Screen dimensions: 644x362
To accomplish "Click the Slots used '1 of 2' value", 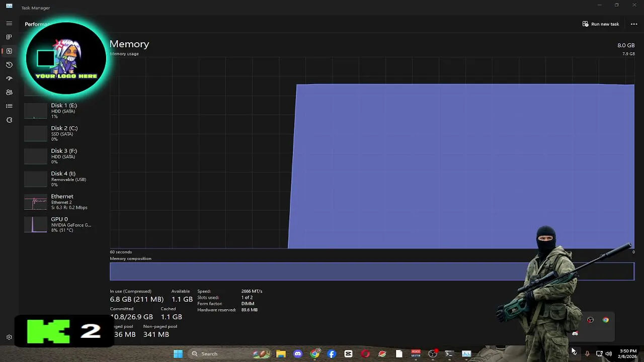I will 247,298.
